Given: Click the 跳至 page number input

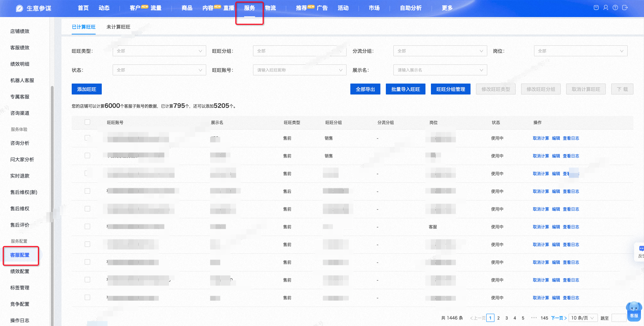Looking at the screenshot, I should pyautogui.click(x=619, y=318).
